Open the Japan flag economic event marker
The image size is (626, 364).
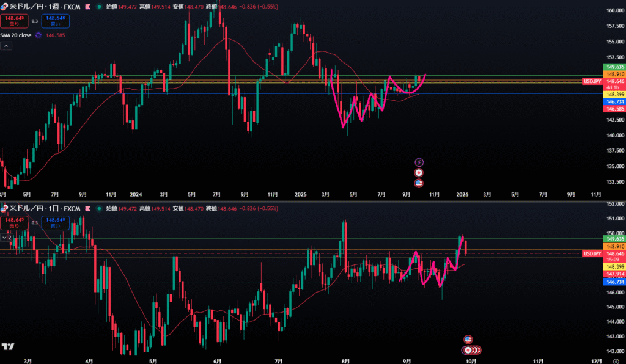point(419,173)
